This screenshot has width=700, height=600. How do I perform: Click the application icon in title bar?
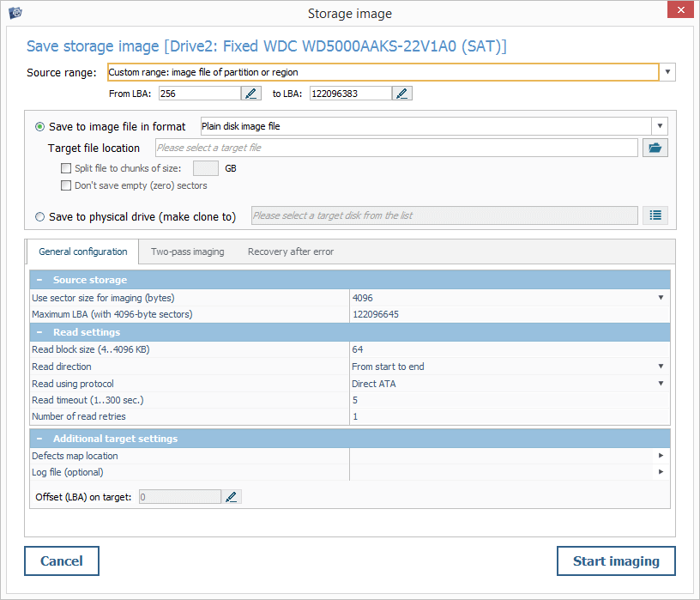pos(15,13)
